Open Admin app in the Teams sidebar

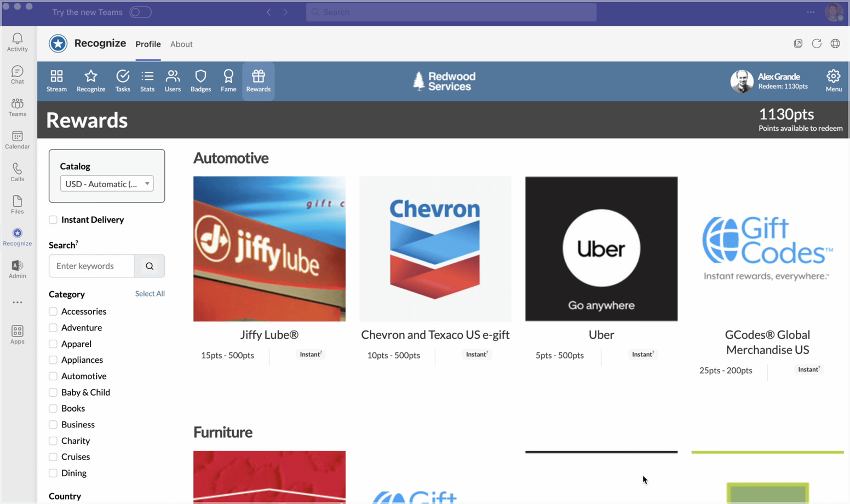click(18, 269)
